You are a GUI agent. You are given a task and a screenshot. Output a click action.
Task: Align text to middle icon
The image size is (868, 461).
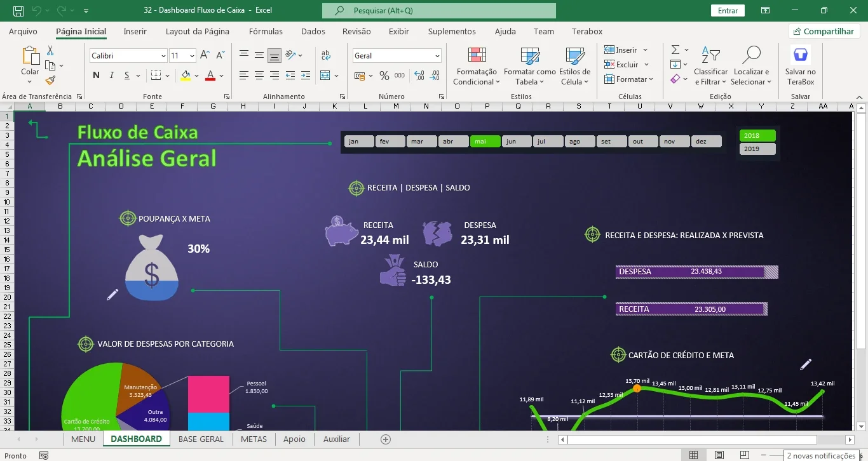pos(259,55)
